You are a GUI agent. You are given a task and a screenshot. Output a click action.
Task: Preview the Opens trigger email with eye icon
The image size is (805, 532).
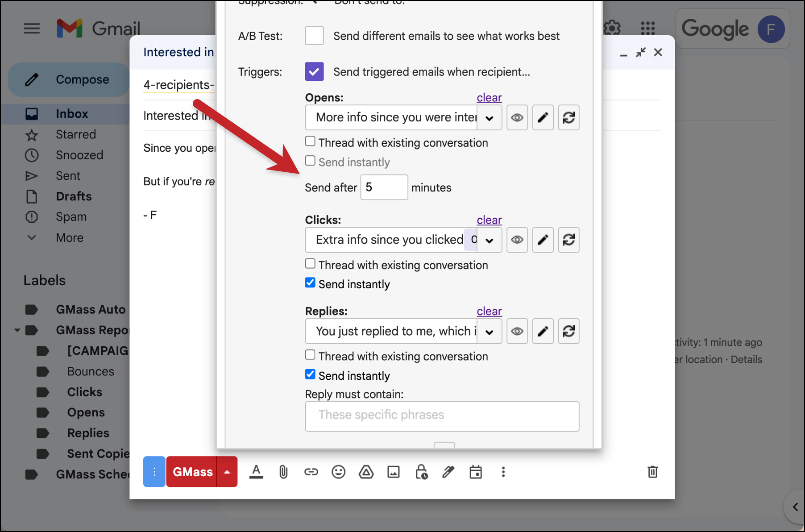(x=517, y=118)
